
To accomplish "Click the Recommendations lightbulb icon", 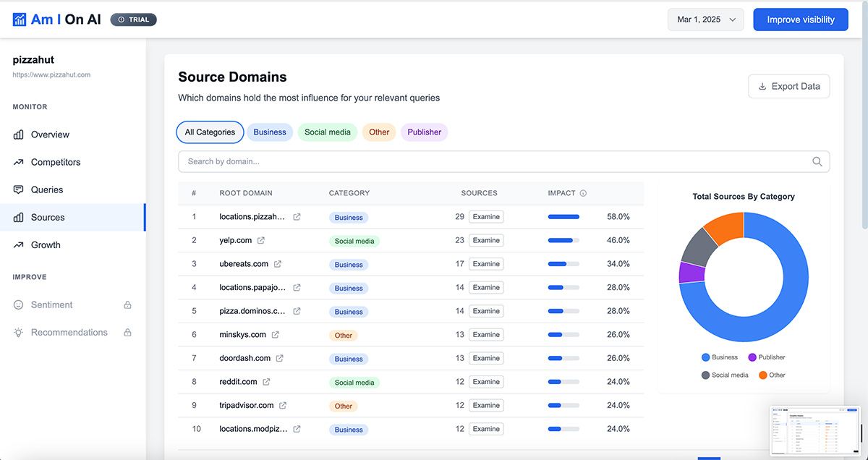I will point(19,332).
